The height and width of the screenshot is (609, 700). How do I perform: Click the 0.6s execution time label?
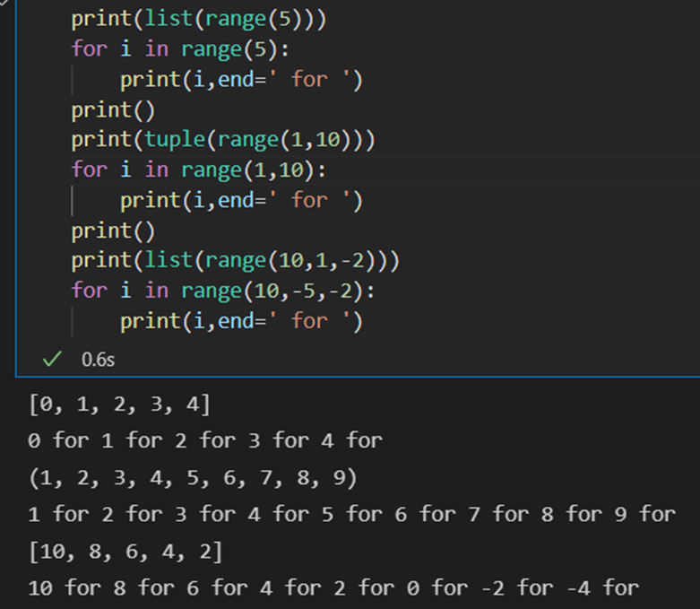[x=98, y=360]
